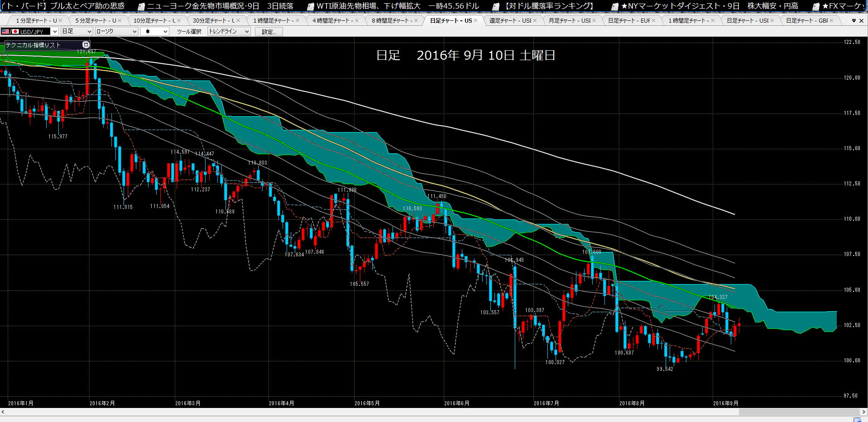Switch to the 1分足チャート tab

pyautogui.click(x=36, y=20)
